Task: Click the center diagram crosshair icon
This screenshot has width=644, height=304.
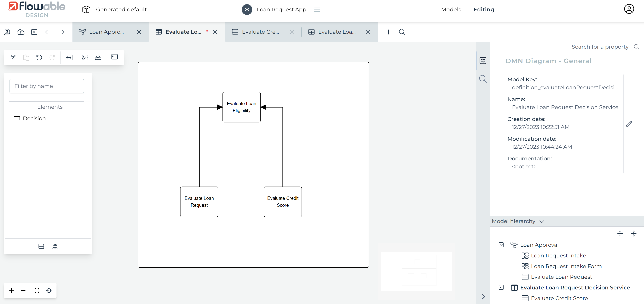Action: pos(49,290)
